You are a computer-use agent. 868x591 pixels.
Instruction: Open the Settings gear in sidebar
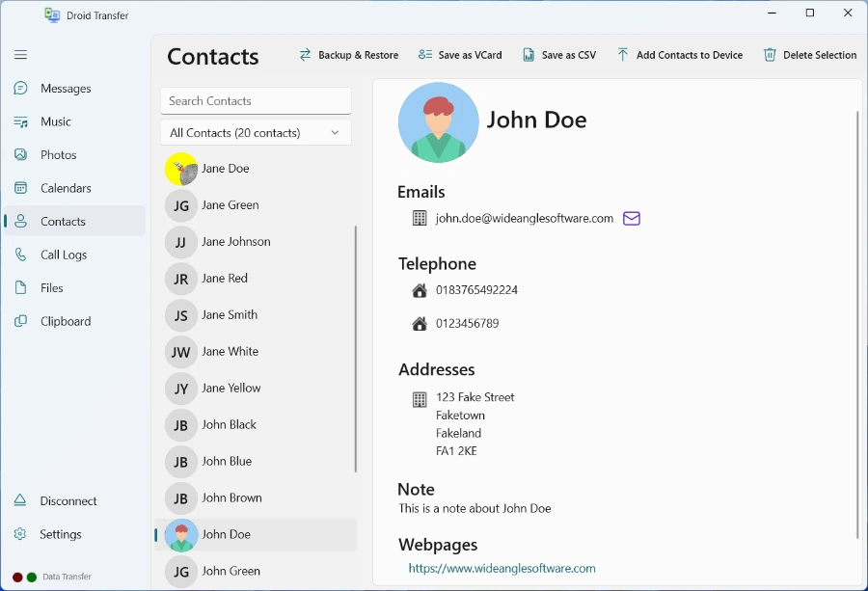[20, 534]
